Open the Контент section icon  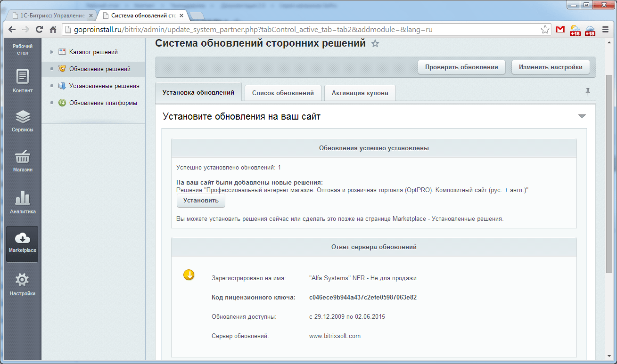(23, 76)
